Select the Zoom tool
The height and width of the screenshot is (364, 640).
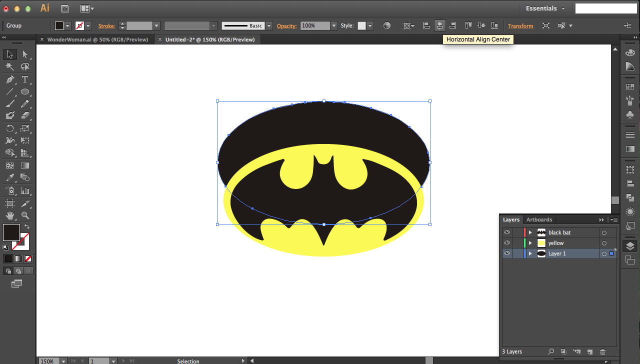pyautogui.click(x=25, y=216)
